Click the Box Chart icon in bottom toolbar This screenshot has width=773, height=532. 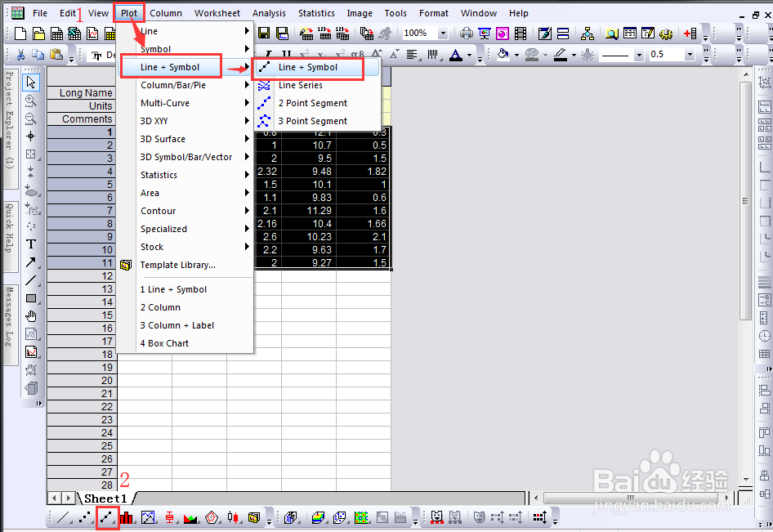coord(170,517)
